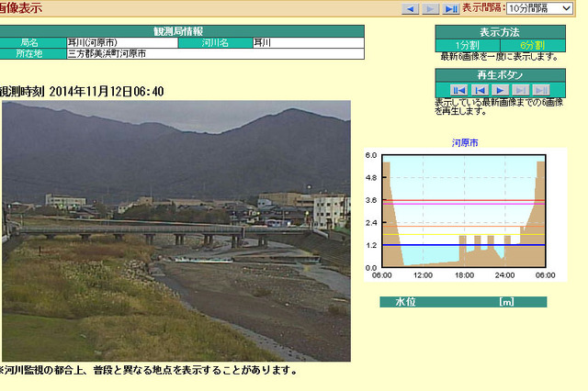The image size is (588, 391).
Task: Click the 再生ボタン panel header
Action: tap(500, 75)
